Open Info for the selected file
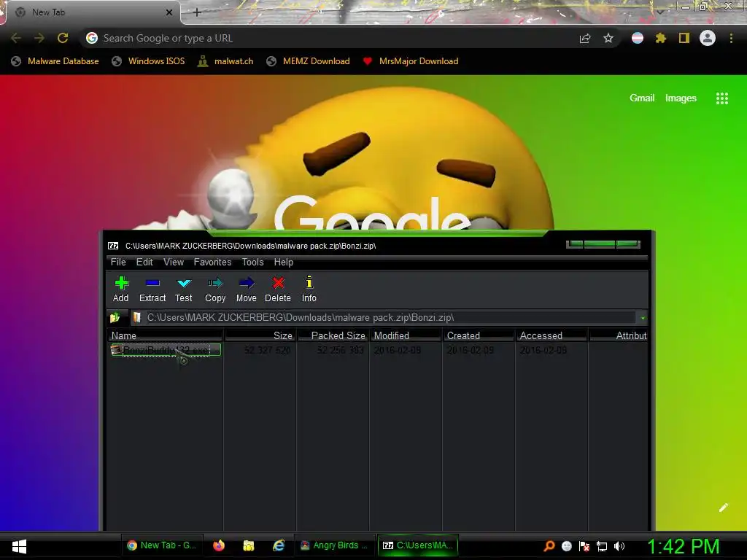Viewport: 747px width, 560px height. pos(309,289)
